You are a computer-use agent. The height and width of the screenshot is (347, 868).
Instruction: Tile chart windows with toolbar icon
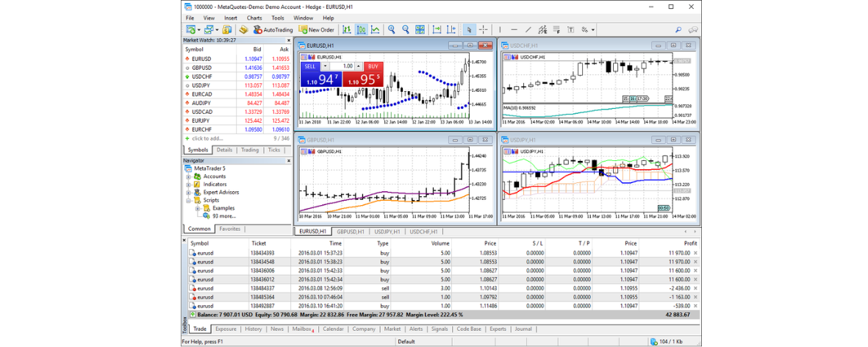(x=420, y=29)
